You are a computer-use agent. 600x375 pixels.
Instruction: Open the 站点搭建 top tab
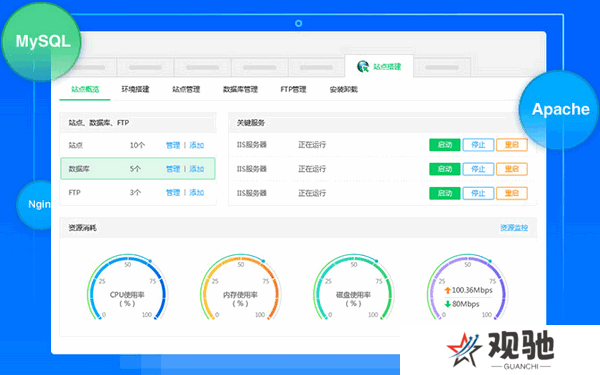(x=379, y=67)
